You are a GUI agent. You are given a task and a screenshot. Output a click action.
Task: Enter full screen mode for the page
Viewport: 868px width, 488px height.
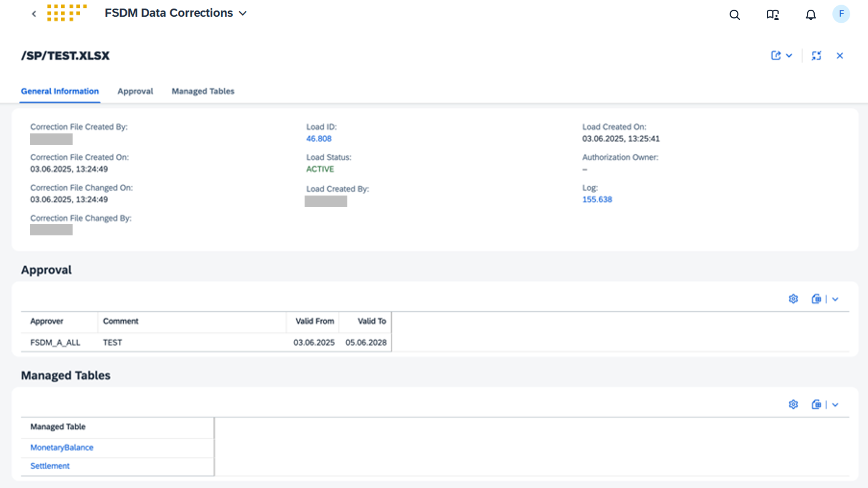816,56
